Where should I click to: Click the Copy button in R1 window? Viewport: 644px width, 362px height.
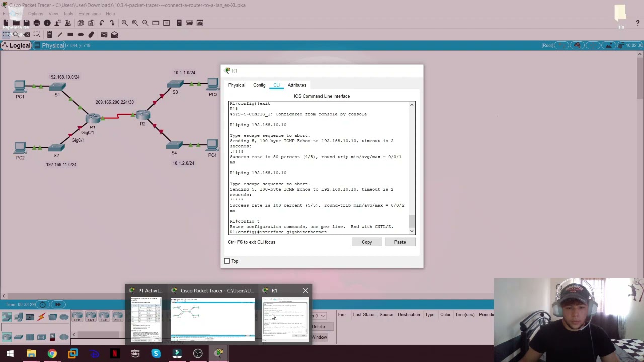tap(367, 242)
